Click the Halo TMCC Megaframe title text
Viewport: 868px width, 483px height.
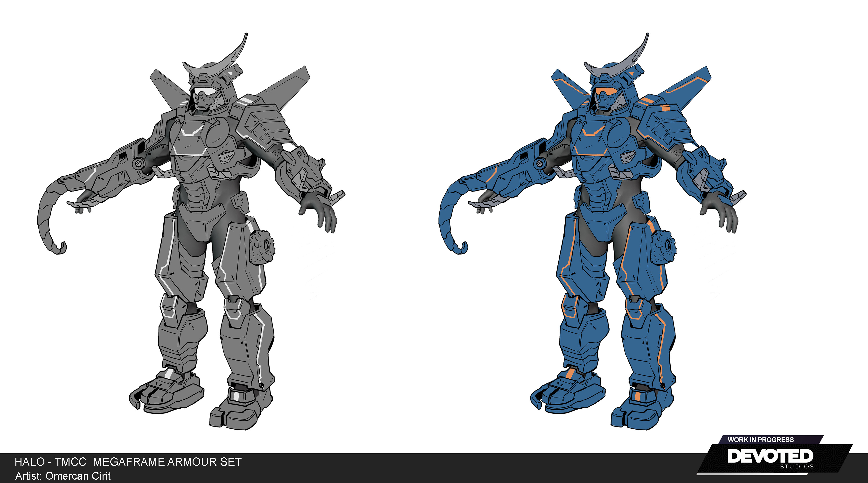[128, 462]
